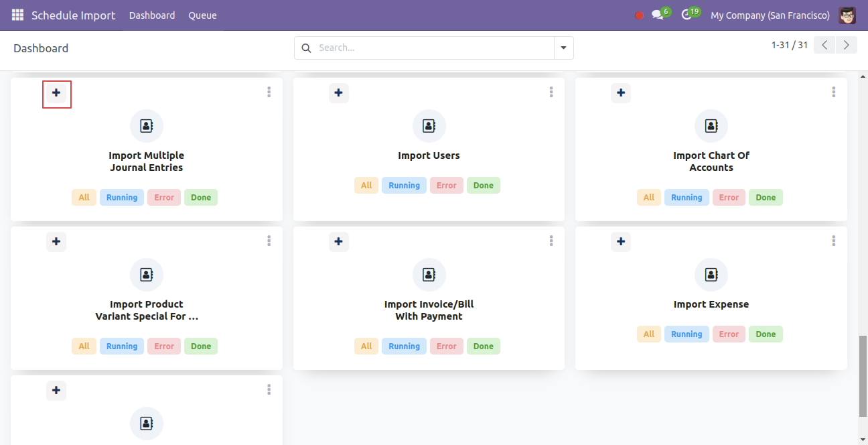
Task: Click All on Import Users card
Action: click(366, 186)
